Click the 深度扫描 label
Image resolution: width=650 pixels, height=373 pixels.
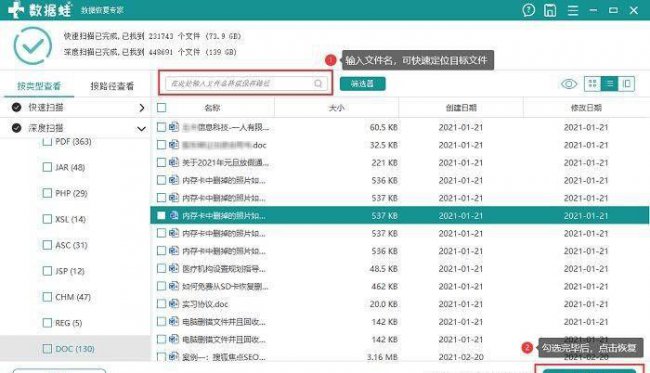46,128
